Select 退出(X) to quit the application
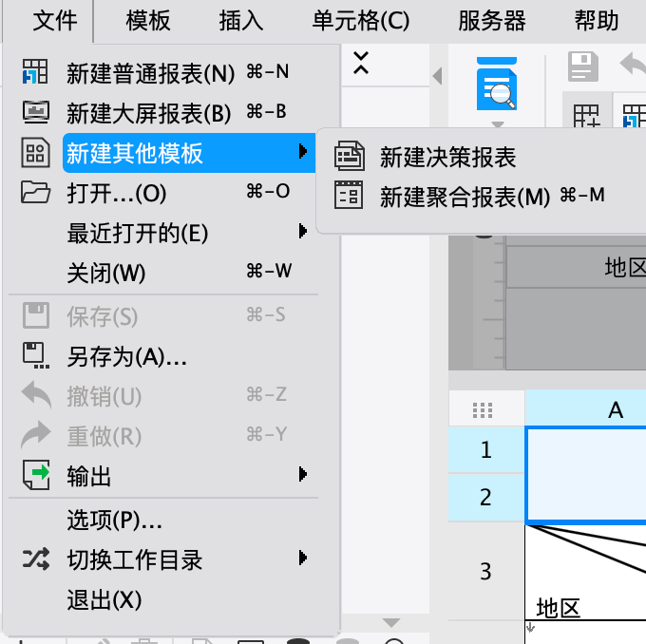This screenshot has height=644, width=646. (x=104, y=600)
